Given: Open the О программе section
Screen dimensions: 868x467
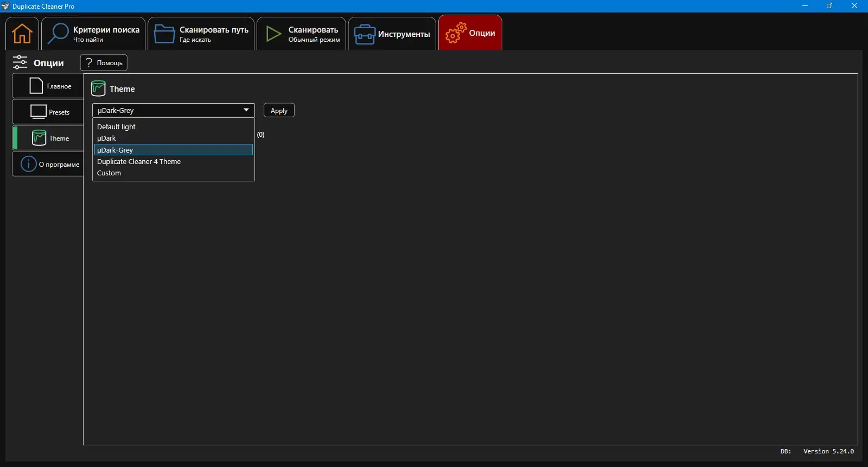Looking at the screenshot, I should [x=48, y=164].
